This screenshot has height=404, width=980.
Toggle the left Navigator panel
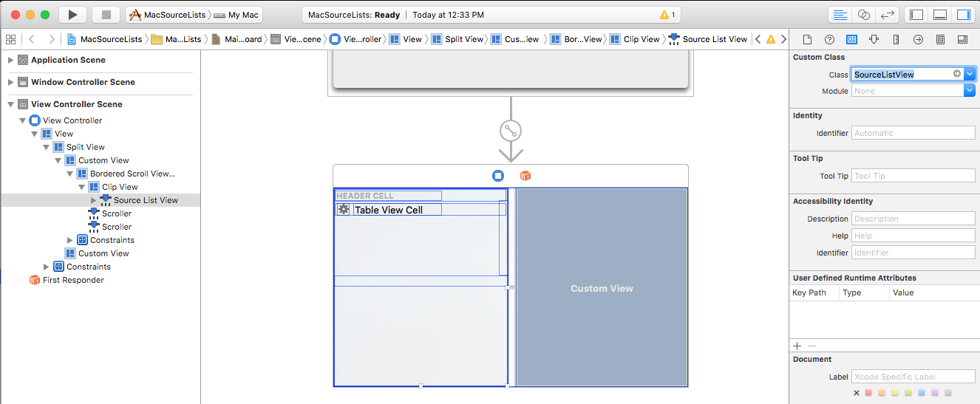pos(916,15)
